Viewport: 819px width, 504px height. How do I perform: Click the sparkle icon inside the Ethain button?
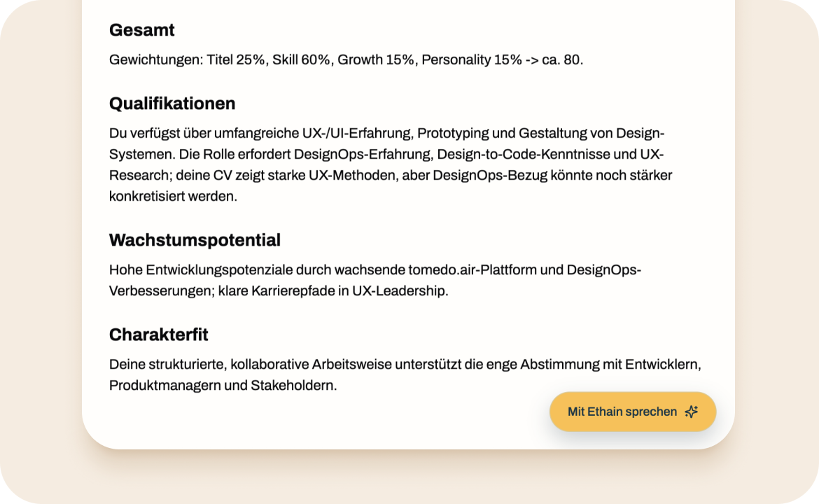[692, 412]
